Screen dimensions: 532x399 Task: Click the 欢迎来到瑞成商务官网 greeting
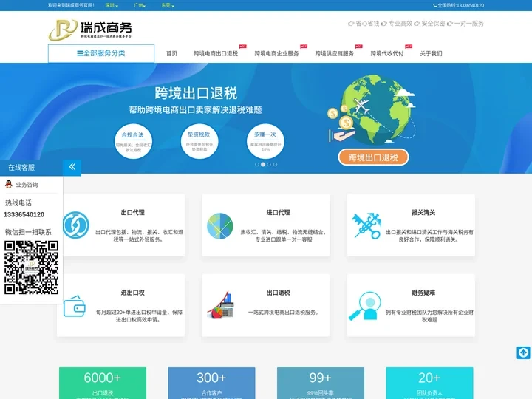point(71,5)
